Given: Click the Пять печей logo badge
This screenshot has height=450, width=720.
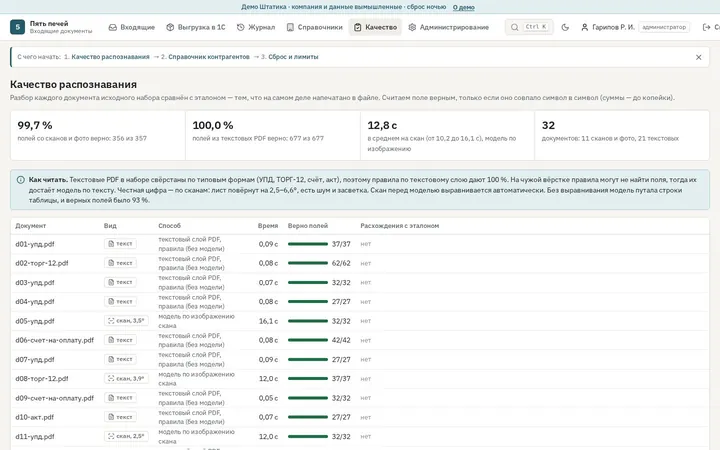Looking at the screenshot, I should [x=17, y=27].
